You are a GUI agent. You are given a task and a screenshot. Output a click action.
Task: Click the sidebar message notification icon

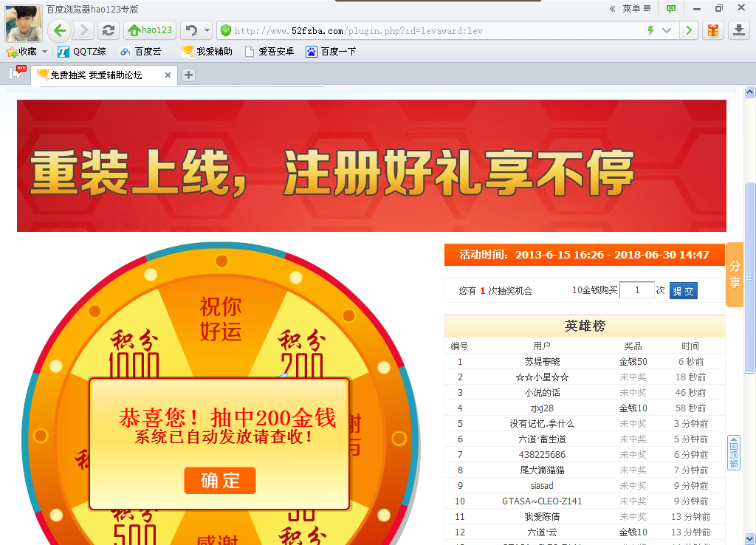[x=18, y=73]
